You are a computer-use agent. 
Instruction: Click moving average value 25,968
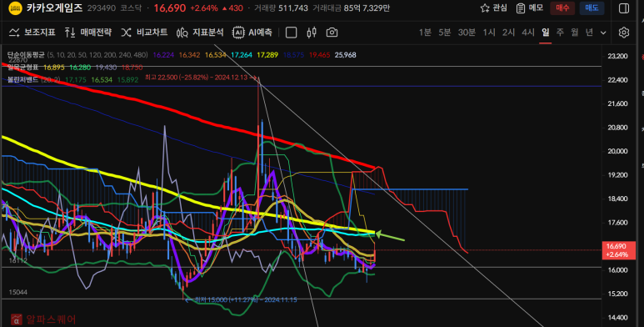pyautogui.click(x=346, y=55)
